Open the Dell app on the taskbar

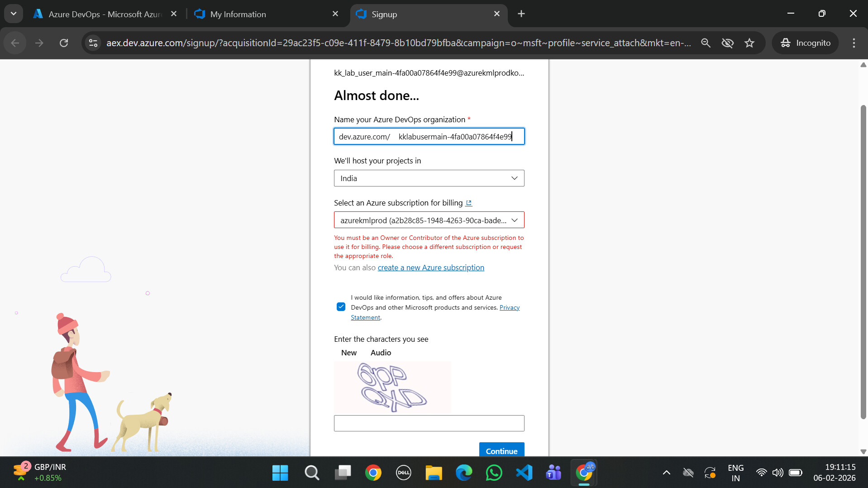403,473
